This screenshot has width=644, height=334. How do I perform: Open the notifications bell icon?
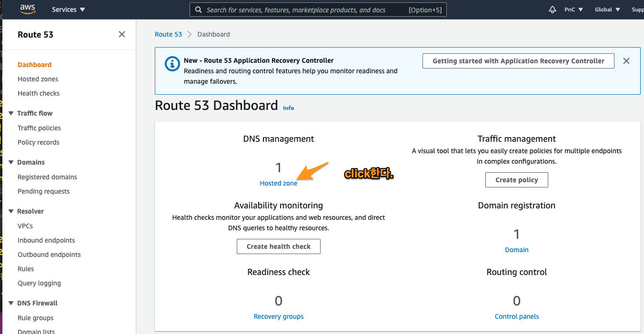pyautogui.click(x=553, y=10)
